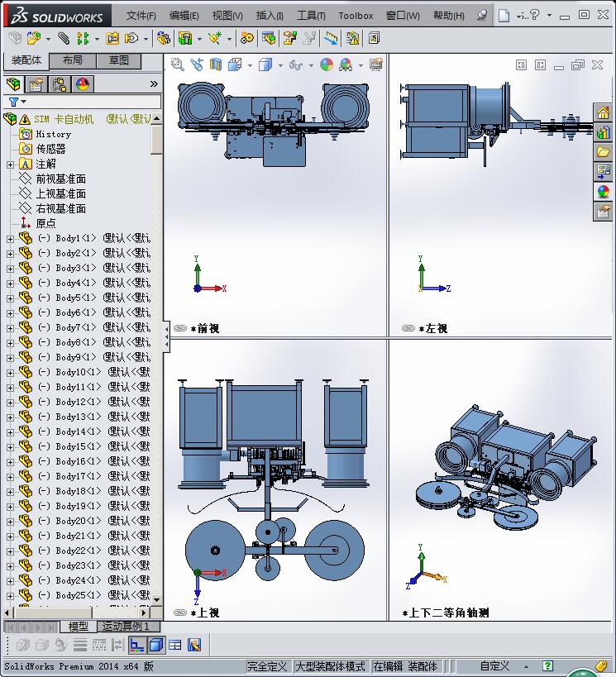Open the Custom Properties task pane icon
Image resolution: width=616 pixels, height=677 pixels.
pos(603,212)
